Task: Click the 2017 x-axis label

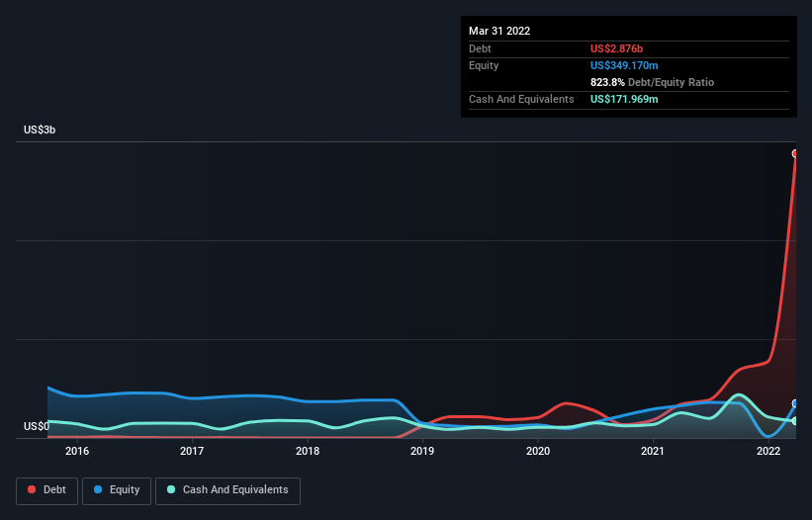Action: click(192, 451)
